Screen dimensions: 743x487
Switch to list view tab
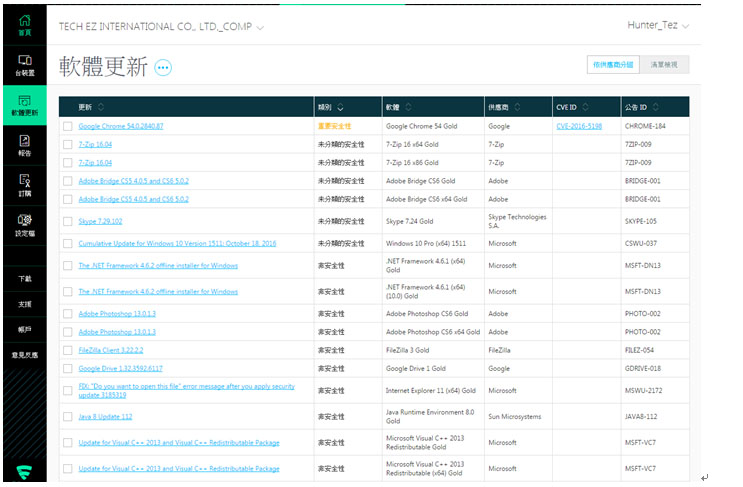click(x=664, y=65)
